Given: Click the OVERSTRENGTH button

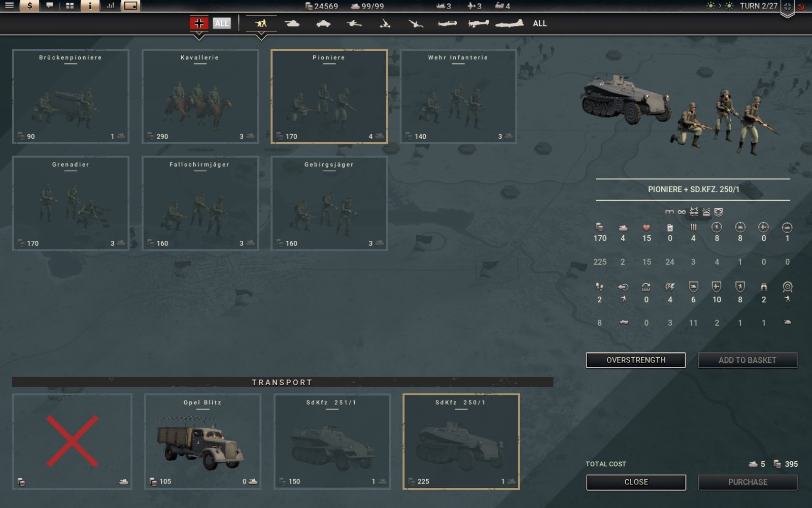Looking at the screenshot, I should click(635, 360).
